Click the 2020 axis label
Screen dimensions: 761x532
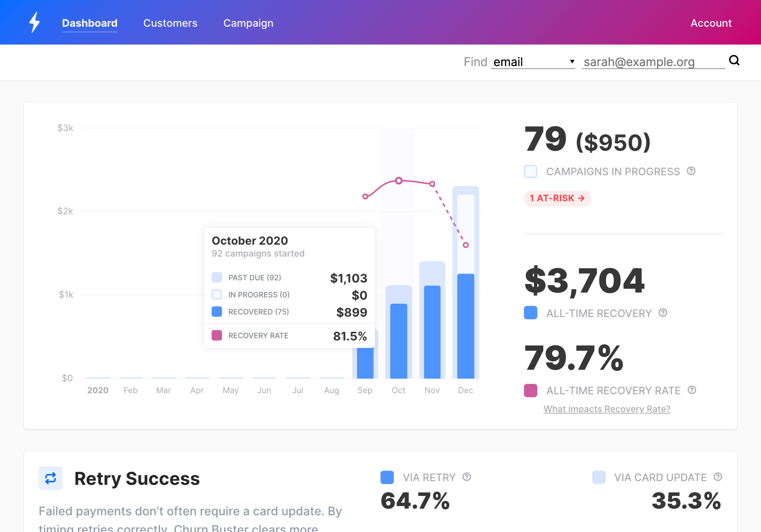coord(98,390)
